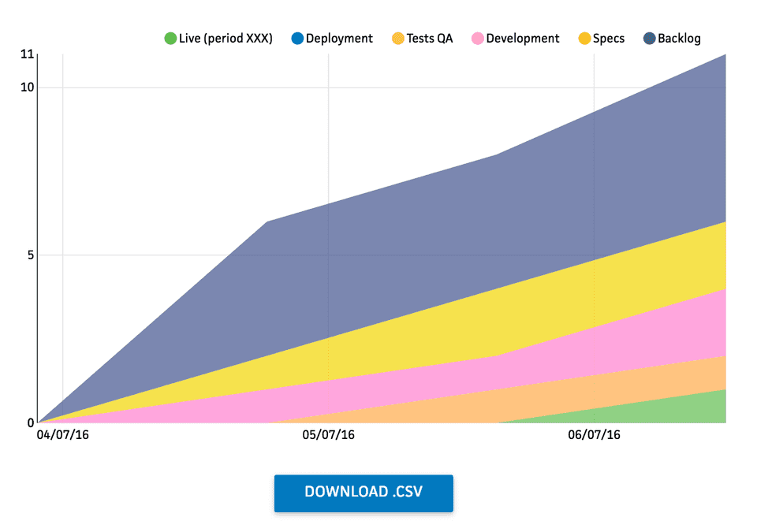Click the y-axis value 5
Image resolution: width=757 pixels, height=532 pixels.
pyautogui.click(x=31, y=255)
